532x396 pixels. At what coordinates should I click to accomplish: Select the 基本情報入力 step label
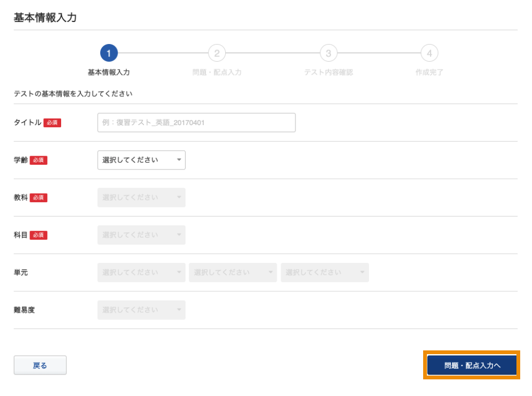[109, 72]
